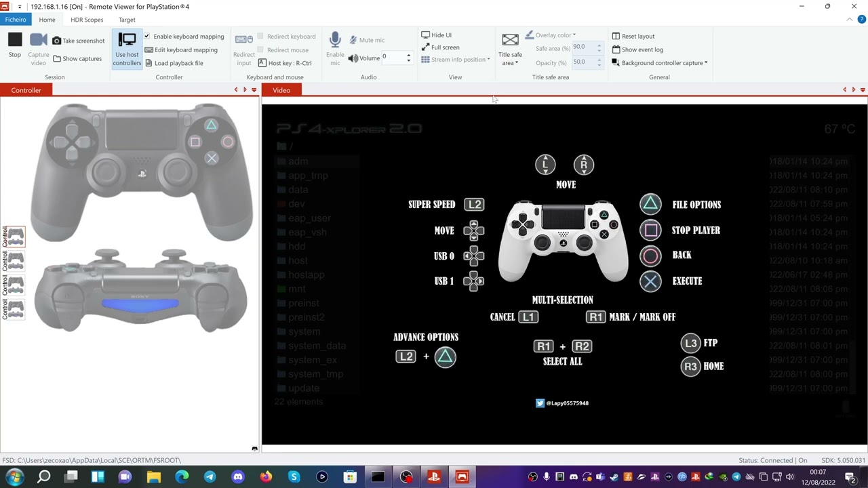Open Video panel options dropdown arrow

click(863, 90)
